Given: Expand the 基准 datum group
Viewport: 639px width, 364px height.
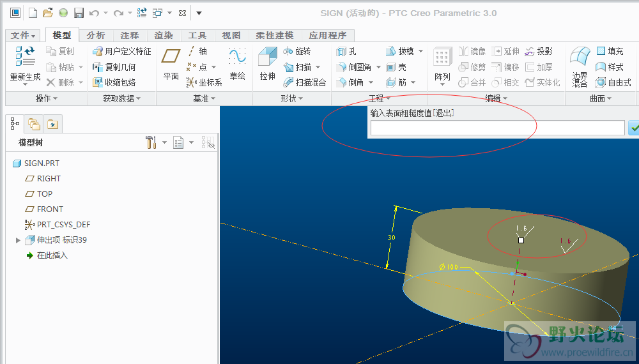Looking at the screenshot, I should 204,98.
